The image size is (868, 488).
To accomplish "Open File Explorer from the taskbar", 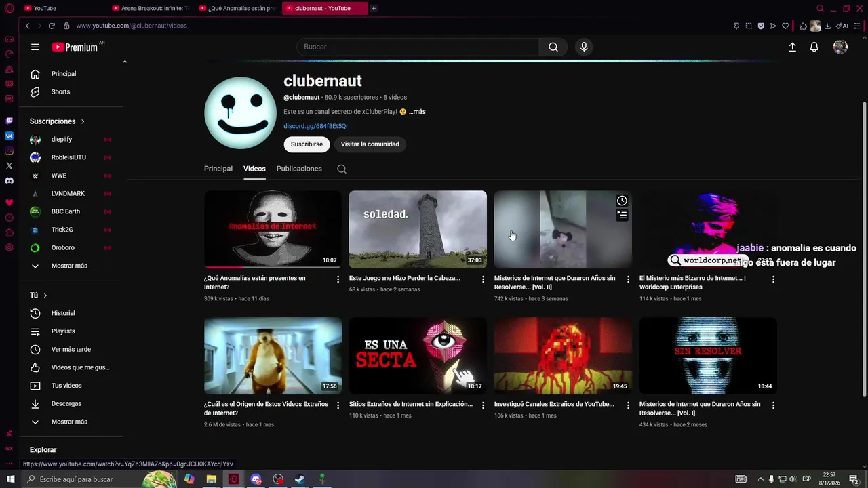I will 212,479.
